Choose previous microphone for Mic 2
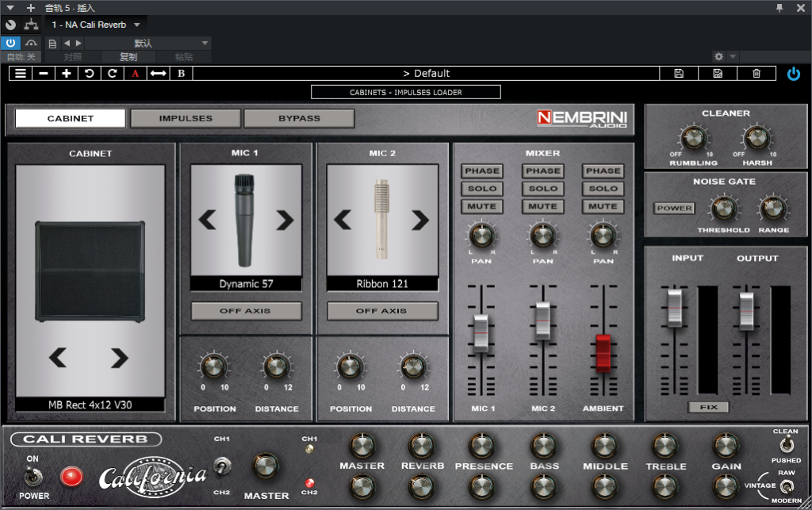The height and width of the screenshot is (510, 812). point(343,220)
